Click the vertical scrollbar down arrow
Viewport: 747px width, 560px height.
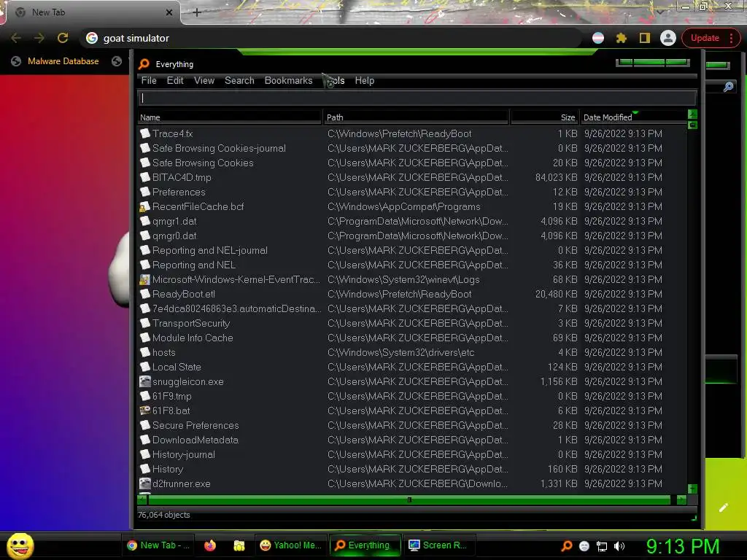click(692, 489)
